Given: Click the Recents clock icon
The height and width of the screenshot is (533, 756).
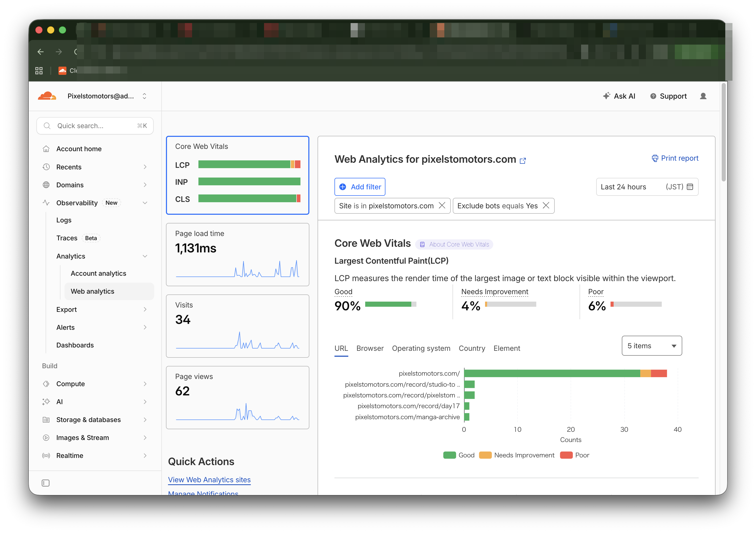Looking at the screenshot, I should pos(46,167).
